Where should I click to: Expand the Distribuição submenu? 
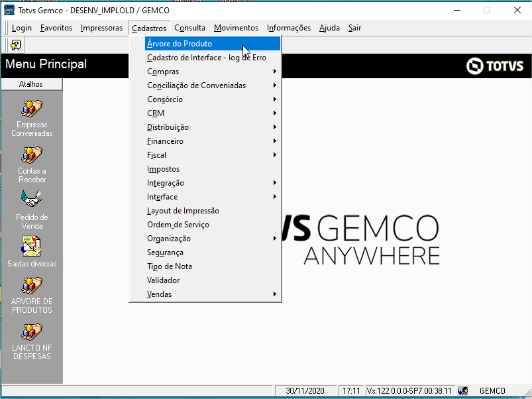click(x=213, y=127)
